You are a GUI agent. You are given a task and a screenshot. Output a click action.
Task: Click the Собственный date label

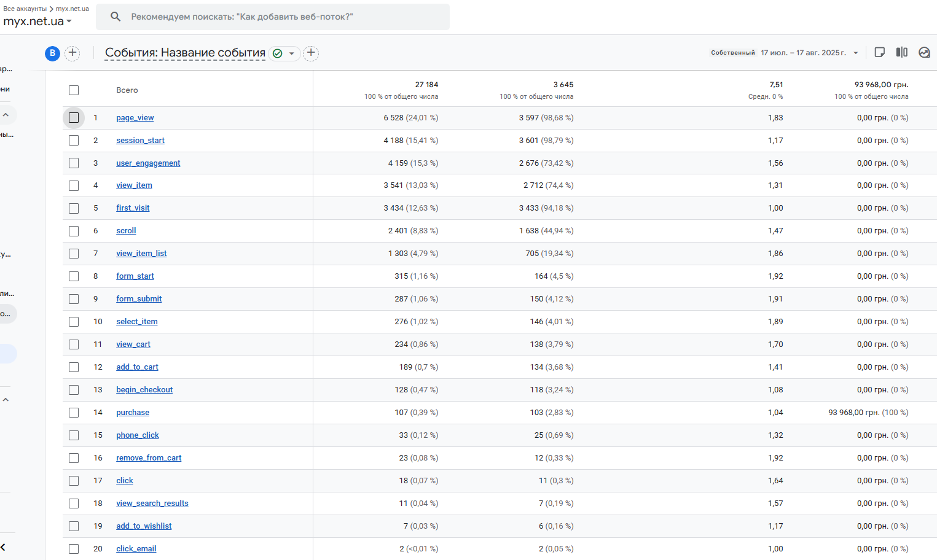(733, 53)
